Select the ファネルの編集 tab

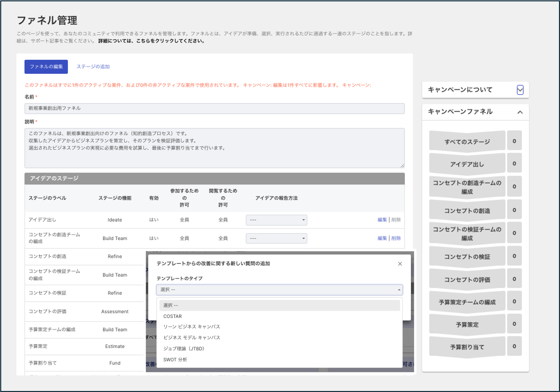click(x=46, y=66)
